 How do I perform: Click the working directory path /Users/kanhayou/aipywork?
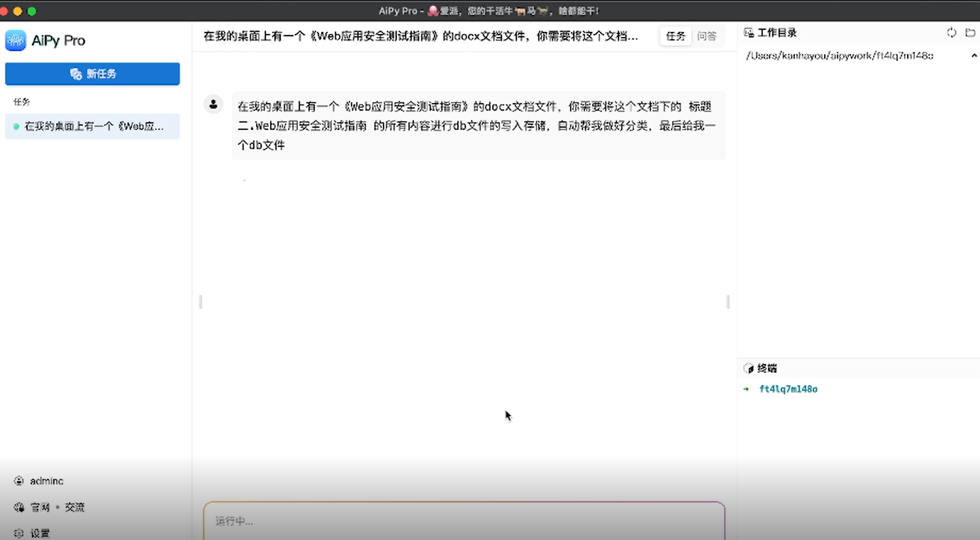840,55
